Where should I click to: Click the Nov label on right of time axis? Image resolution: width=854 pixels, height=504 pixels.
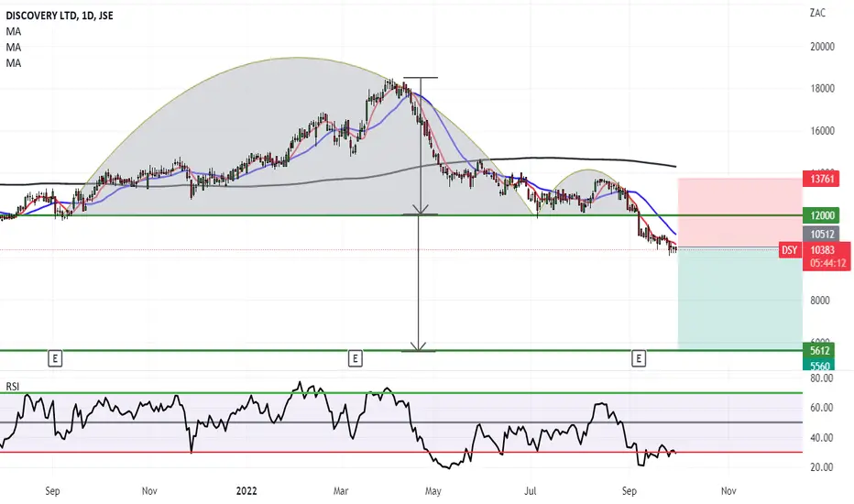tap(728, 491)
